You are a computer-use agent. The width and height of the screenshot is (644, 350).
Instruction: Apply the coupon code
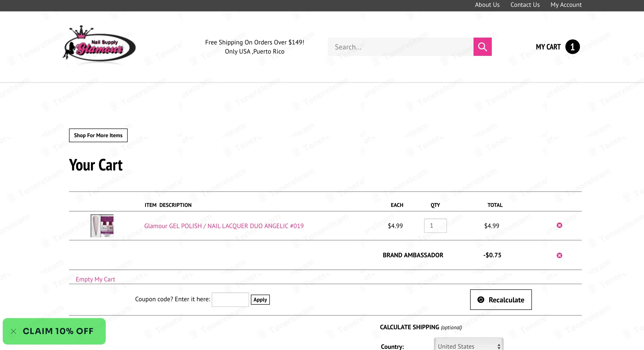(260, 299)
